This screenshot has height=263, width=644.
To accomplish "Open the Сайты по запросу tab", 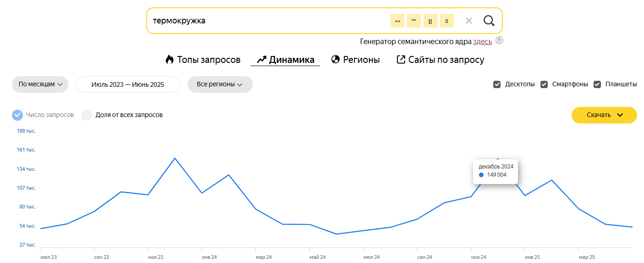I will (x=440, y=60).
